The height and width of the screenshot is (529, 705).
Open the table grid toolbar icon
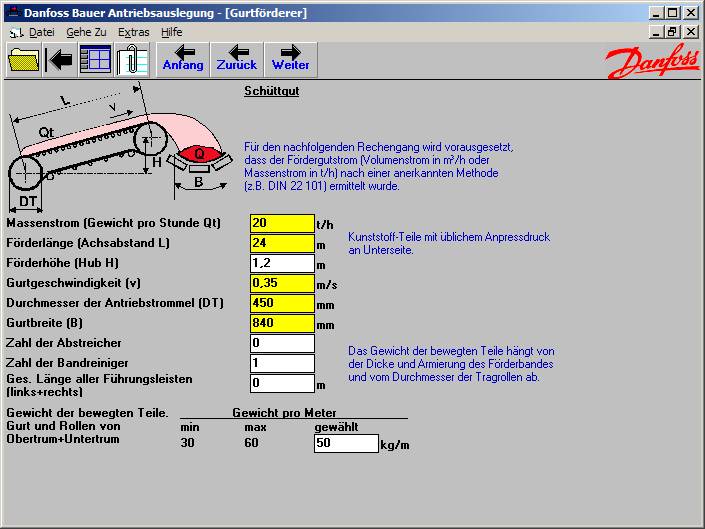pos(95,60)
